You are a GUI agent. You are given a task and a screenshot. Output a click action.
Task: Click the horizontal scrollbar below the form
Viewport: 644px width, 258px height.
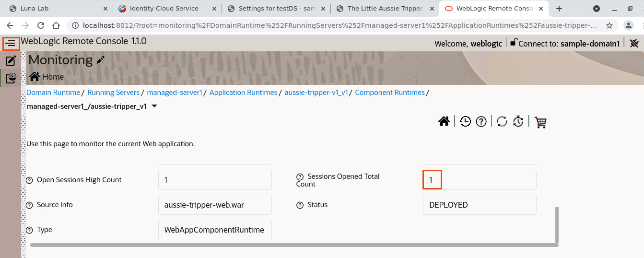pyautogui.click(x=294, y=245)
